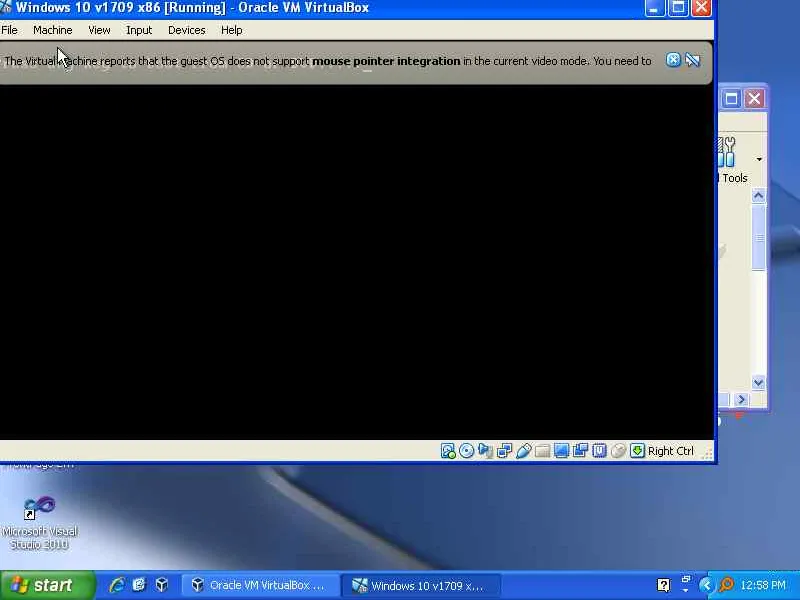This screenshot has width=800, height=600.
Task: Close the Windows 10 VM window
Action: click(702, 8)
